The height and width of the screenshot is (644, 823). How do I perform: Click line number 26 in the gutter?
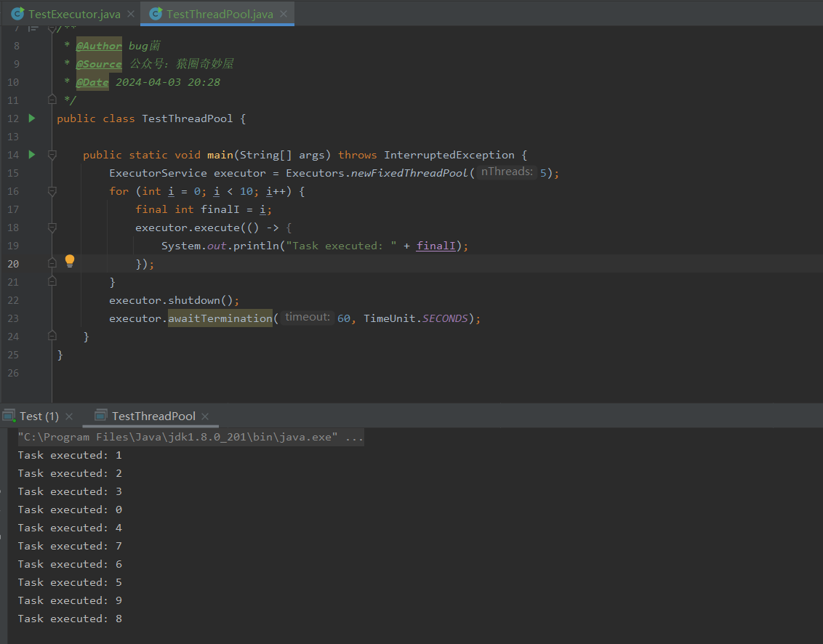coord(13,373)
